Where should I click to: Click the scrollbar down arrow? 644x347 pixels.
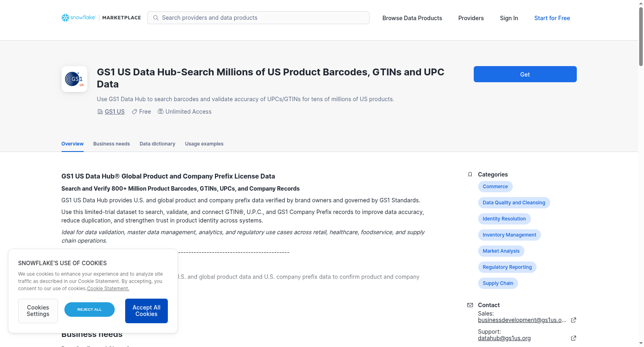point(641,344)
